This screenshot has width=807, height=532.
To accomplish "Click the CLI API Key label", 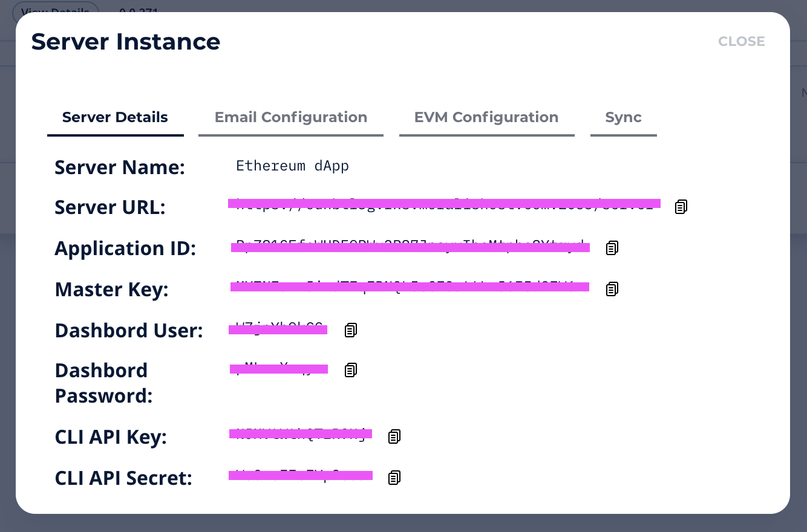I will pos(111,437).
